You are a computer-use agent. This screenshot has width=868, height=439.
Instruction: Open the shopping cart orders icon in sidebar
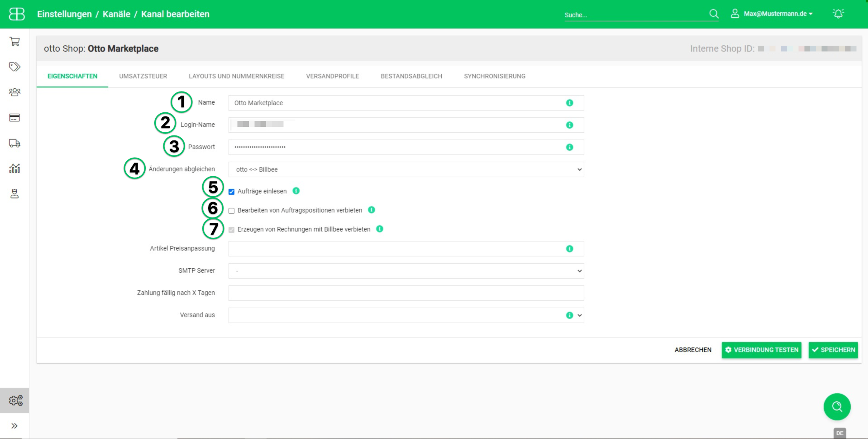click(14, 42)
